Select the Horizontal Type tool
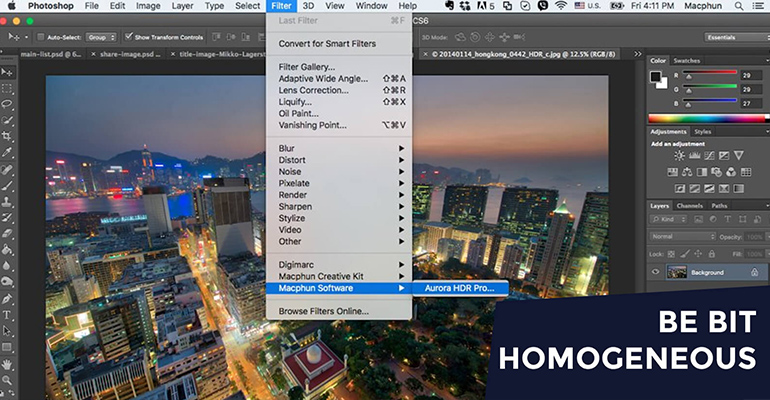This screenshot has height=400, width=770. (x=7, y=315)
